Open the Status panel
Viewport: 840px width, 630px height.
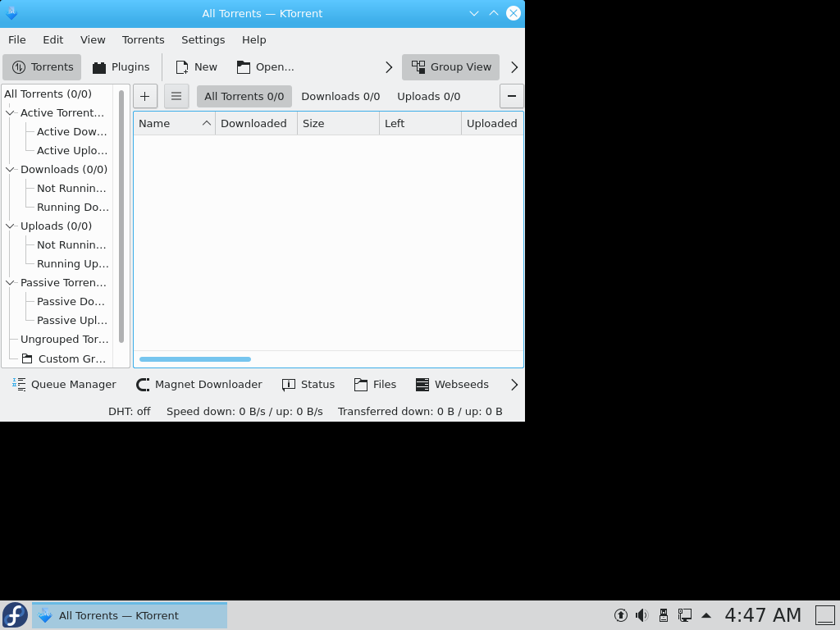point(308,385)
